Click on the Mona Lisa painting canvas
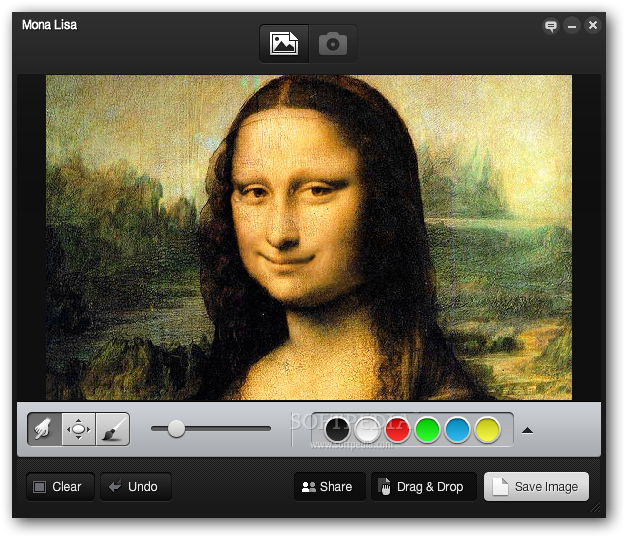 pyautogui.click(x=309, y=237)
